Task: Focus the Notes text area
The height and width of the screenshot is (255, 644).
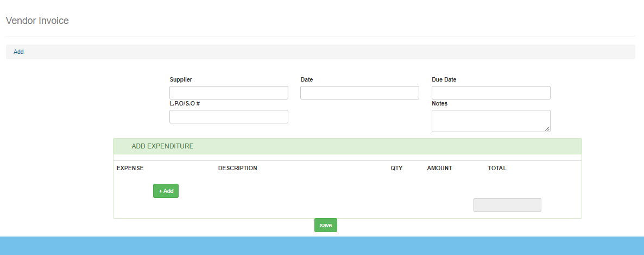Action: coord(491,121)
